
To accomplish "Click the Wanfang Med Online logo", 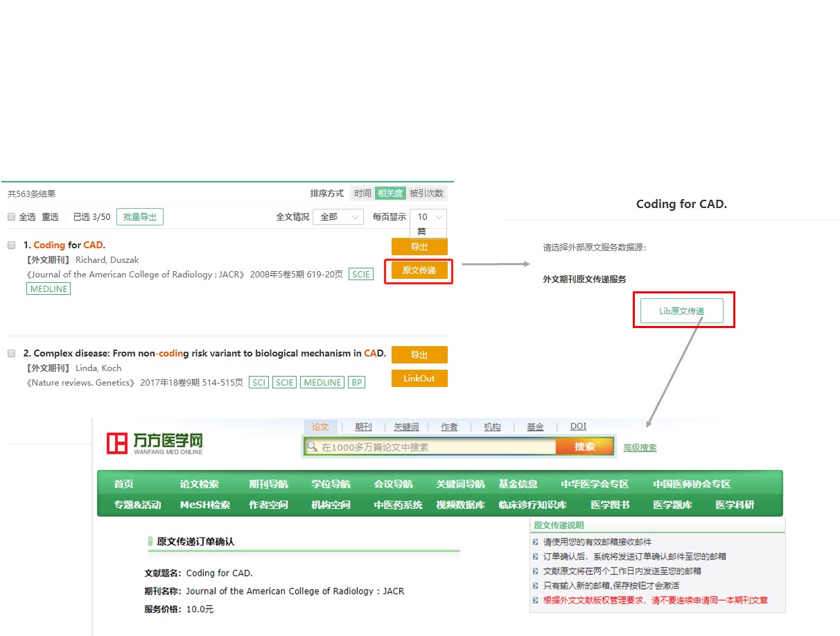I will pos(155,443).
